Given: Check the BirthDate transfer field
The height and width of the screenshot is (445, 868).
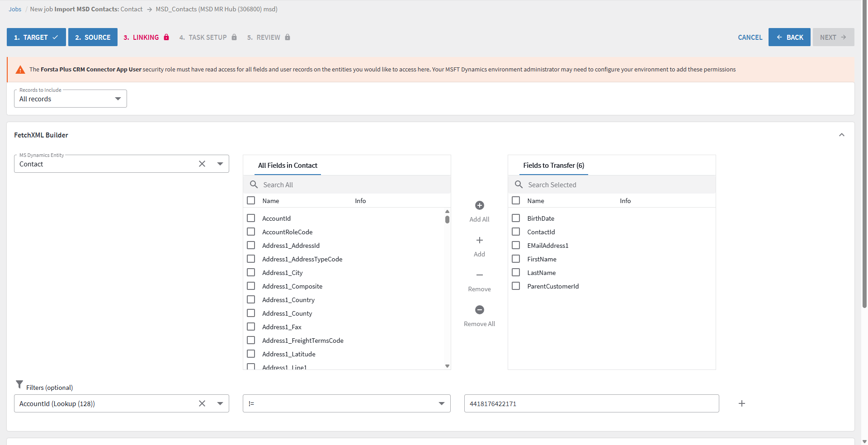Looking at the screenshot, I should pyautogui.click(x=516, y=218).
